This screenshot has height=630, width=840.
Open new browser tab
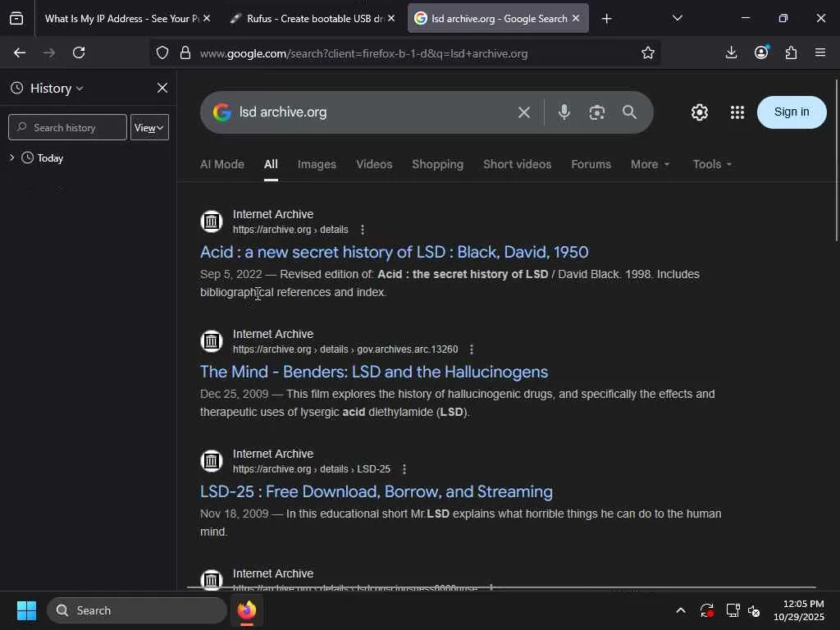tap(606, 19)
